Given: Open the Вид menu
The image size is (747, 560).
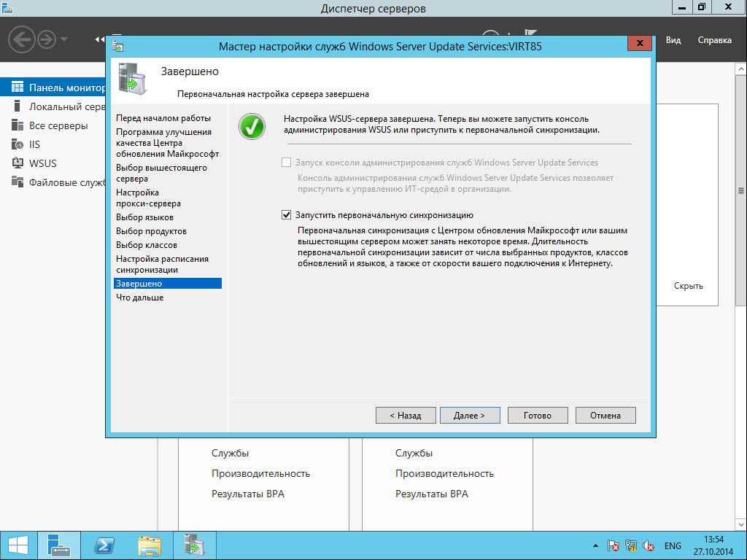Looking at the screenshot, I should point(673,40).
